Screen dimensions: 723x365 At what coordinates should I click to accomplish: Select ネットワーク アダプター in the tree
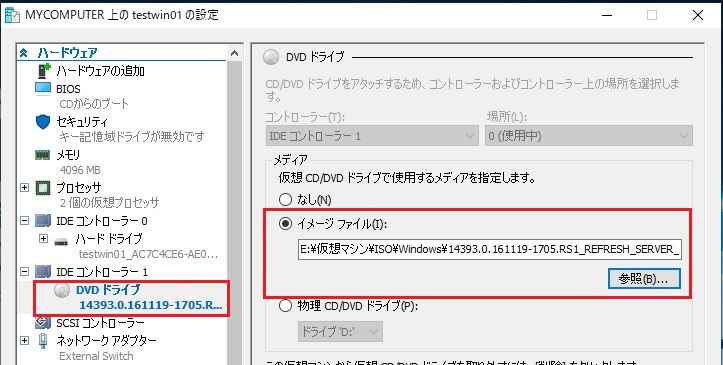pyautogui.click(x=107, y=341)
